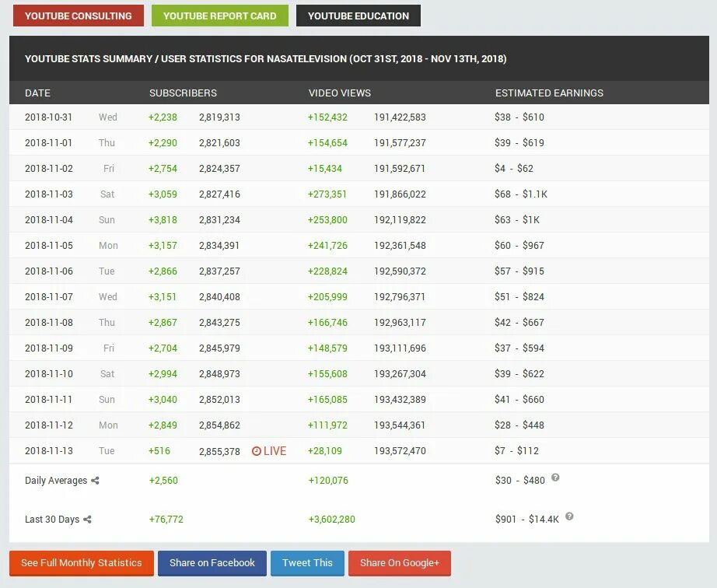Open YouTube Report Card button
717x588 pixels.
(220, 16)
